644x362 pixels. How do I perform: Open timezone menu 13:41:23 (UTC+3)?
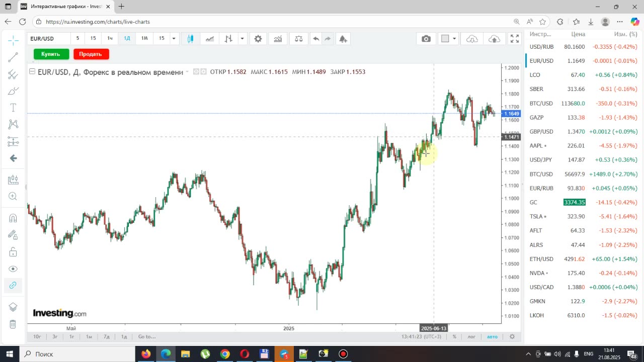[x=421, y=336]
